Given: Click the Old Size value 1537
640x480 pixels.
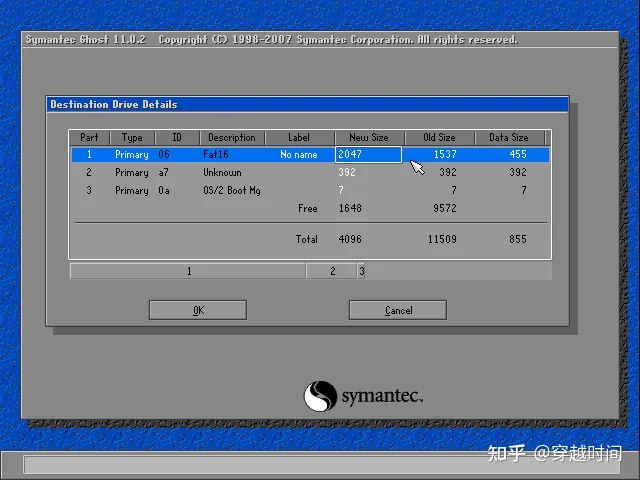Looking at the screenshot, I should click(445, 155).
